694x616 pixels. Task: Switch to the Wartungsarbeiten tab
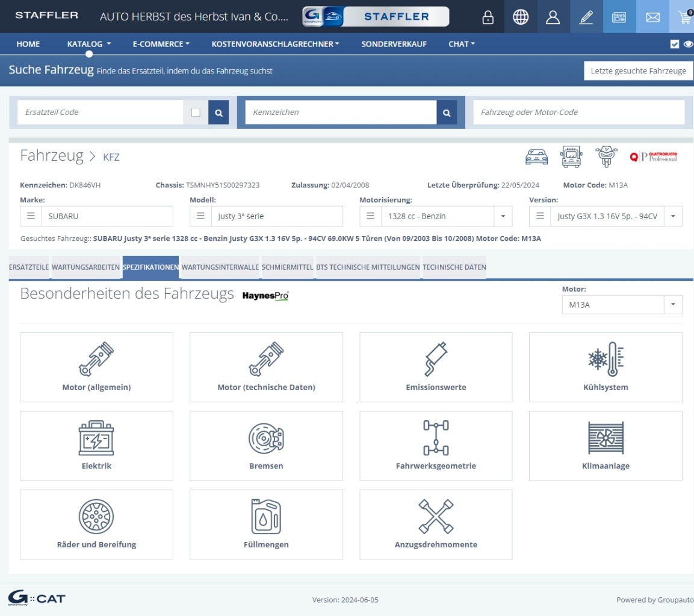pyautogui.click(x=85, y=267)
